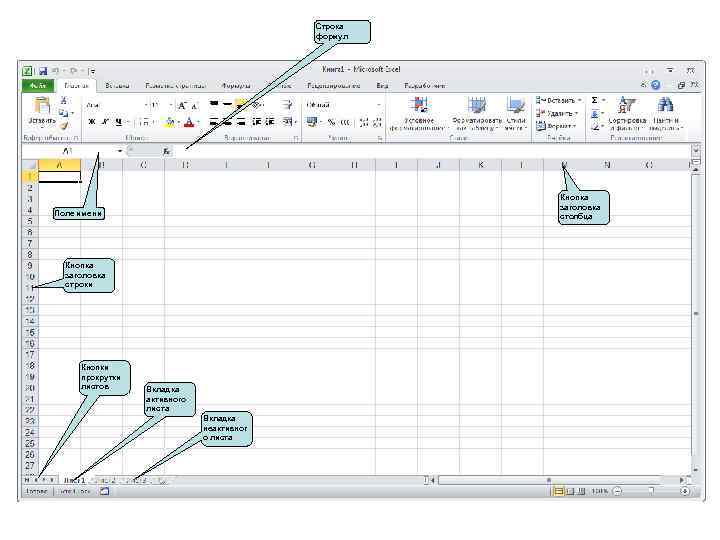
Task: Click the Merge and Center icon
Action: [x=287, y=122]
